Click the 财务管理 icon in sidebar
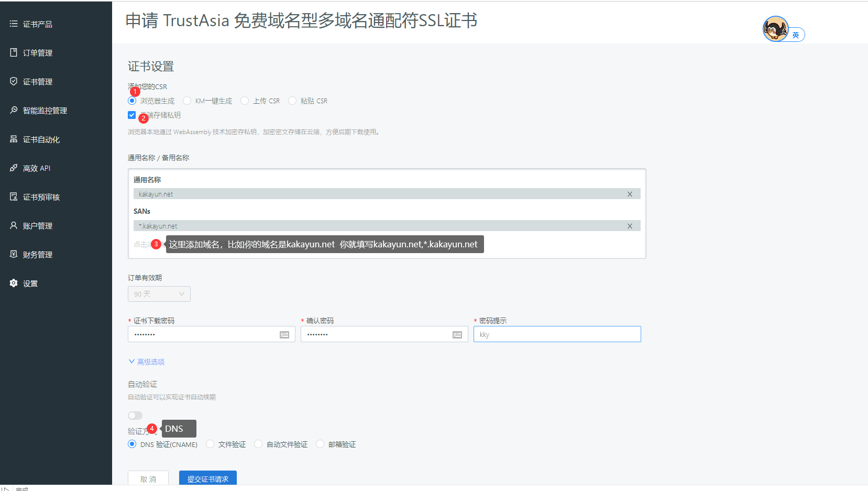868x491 pixels. pyautogui.click(x=14, y=254)
